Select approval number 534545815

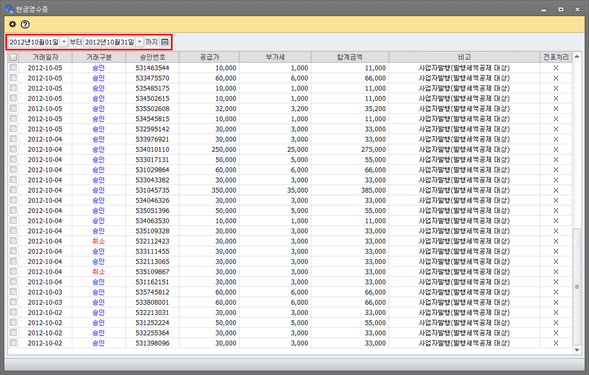(152, 119)
